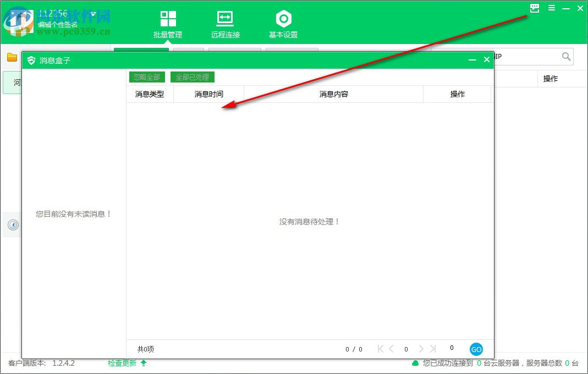
Task: Click the previous page arrow in the pager
Action: tap(392, 349)
